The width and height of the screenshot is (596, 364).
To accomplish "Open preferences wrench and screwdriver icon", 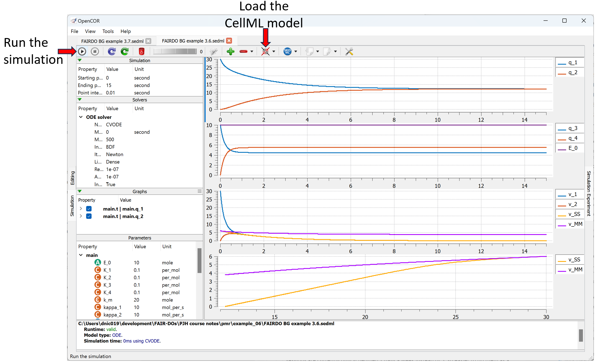I will 349,51.
